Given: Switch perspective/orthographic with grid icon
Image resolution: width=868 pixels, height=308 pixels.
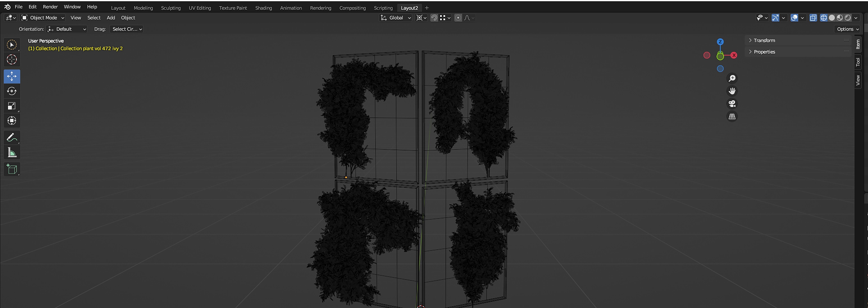Looking at the screenshot, I should click(x=732, y=117).
